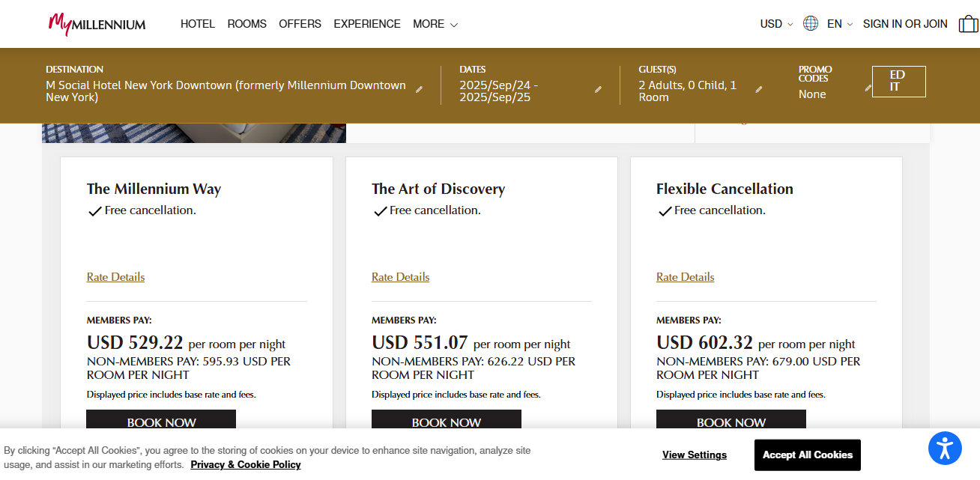Image resolution: width=980 pixels, height=480 pixels.
Task: Click the globe language icon
Action: point(810,24)
